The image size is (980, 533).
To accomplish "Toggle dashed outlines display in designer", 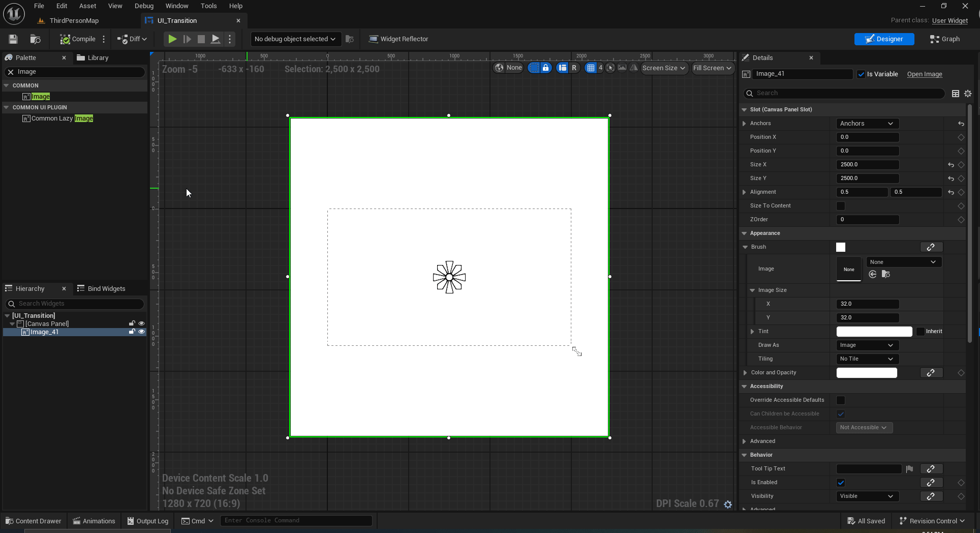I will [x=534, y=68].
